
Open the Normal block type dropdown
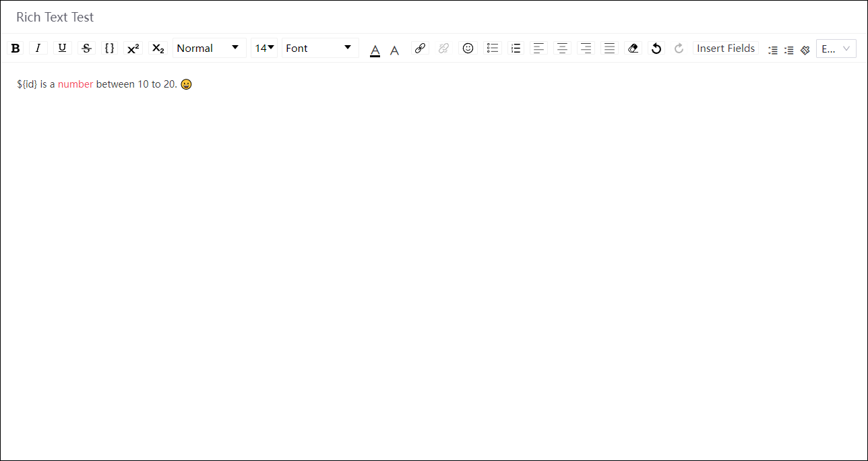coord(209,49)
